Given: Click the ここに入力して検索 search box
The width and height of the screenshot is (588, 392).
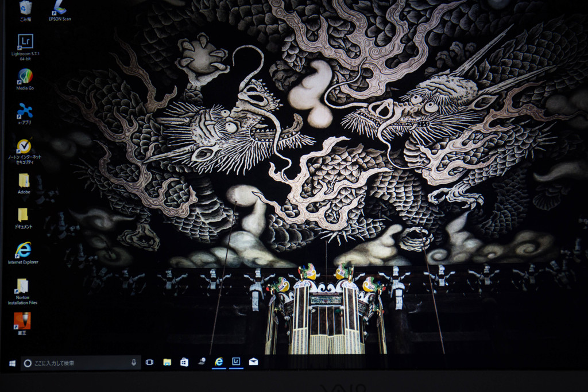Looking at the screenshot, I should [80, 363].
